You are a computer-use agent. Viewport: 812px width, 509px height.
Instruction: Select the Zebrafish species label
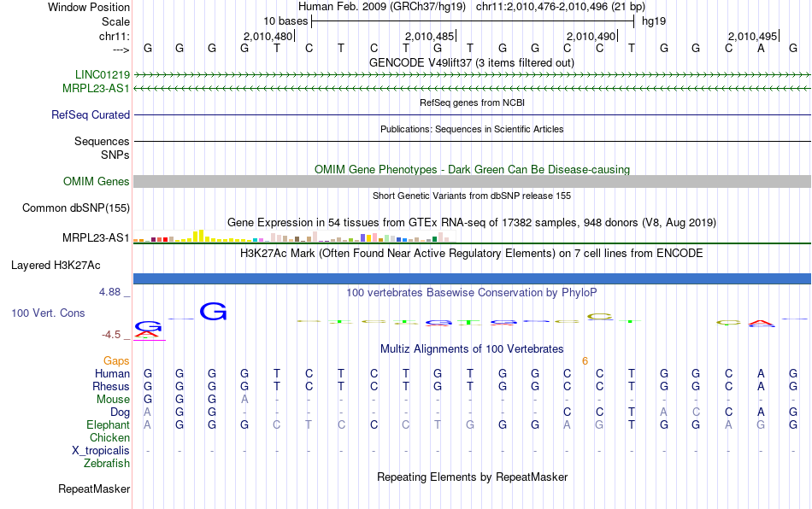(x=107, y=464)
